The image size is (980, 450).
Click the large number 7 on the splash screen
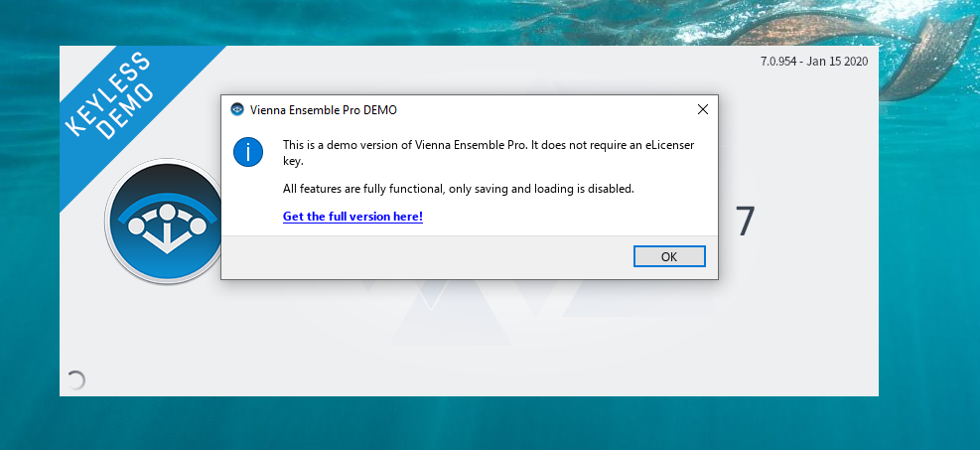tap(745, 222)
